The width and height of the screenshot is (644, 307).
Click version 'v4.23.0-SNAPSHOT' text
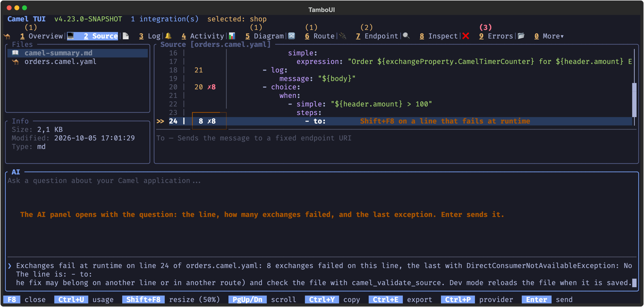click(x=88, y=19)
